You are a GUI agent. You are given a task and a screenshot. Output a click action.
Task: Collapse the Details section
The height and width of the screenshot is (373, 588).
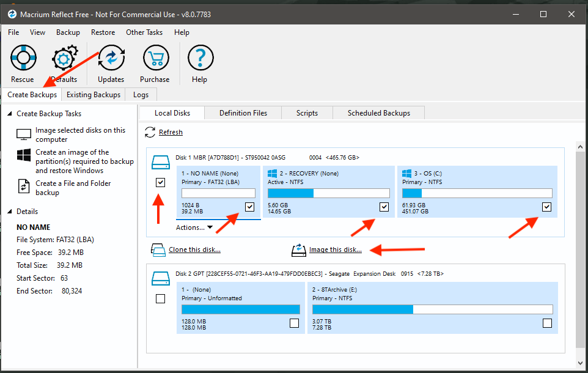coord(10,212)
